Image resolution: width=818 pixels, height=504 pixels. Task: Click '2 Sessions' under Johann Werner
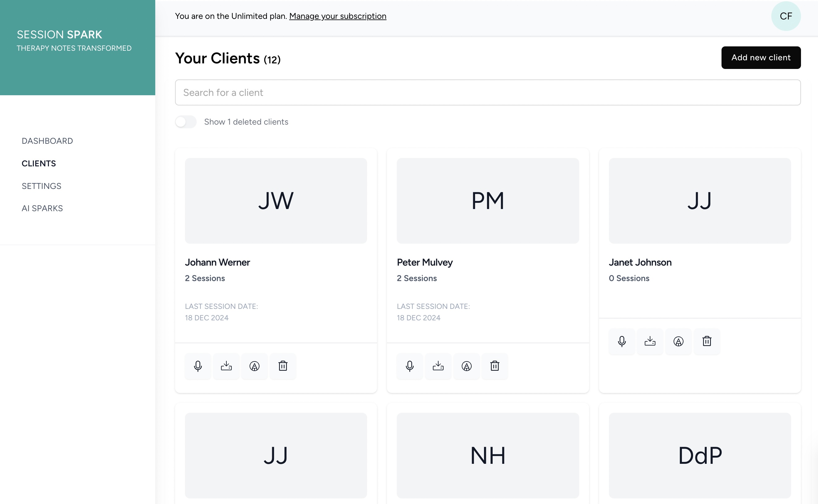coord(205,278)
